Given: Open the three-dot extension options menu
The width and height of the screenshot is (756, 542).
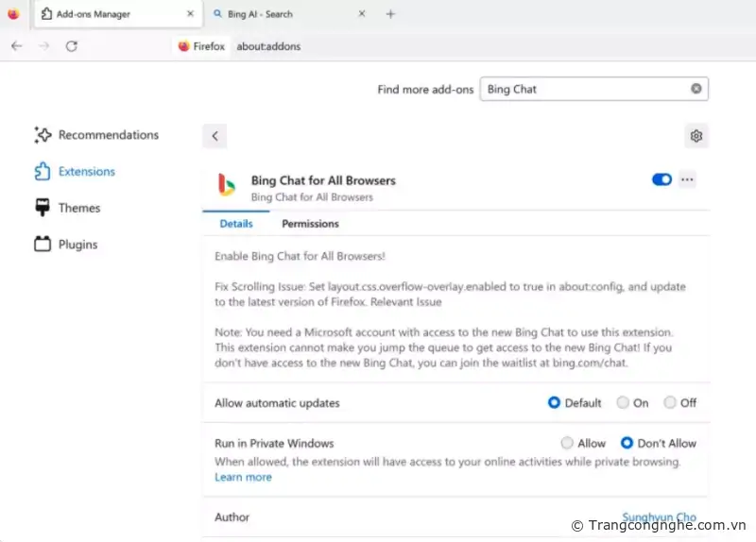Looking at the screenshot, I should click(x=687, y=179).
